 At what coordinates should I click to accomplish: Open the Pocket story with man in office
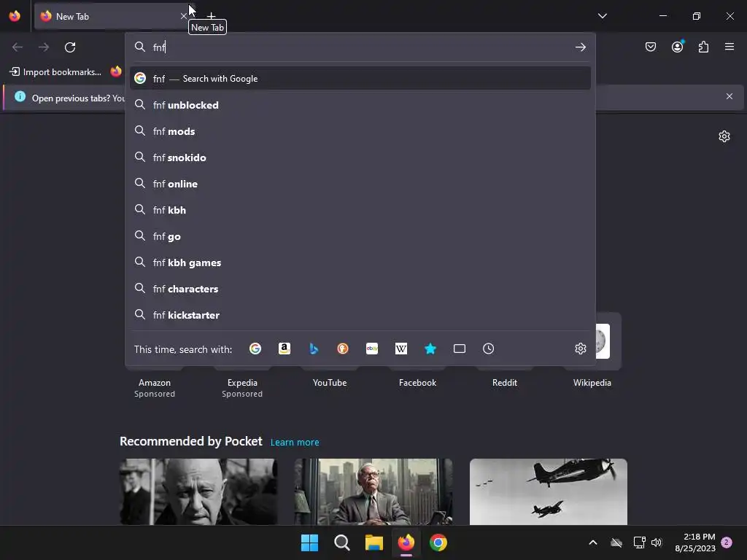coord(373,491)
